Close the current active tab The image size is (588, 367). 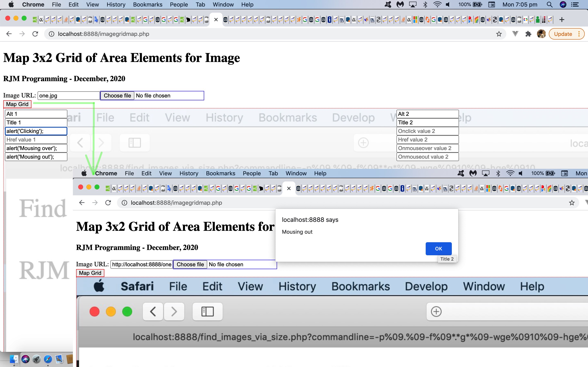coord(216,20)
